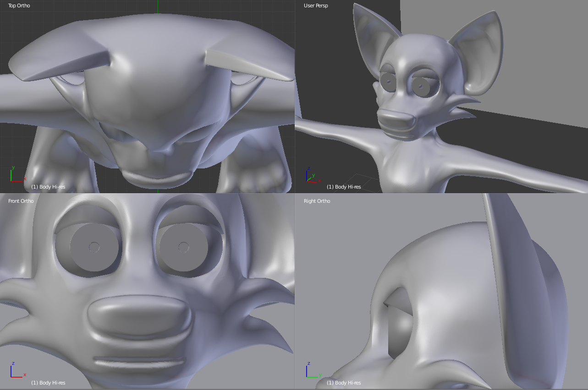The width and height of the screenshot is (588, 390).
Task: Click the Right Ortho view label
Action: (x=317, y=201)
